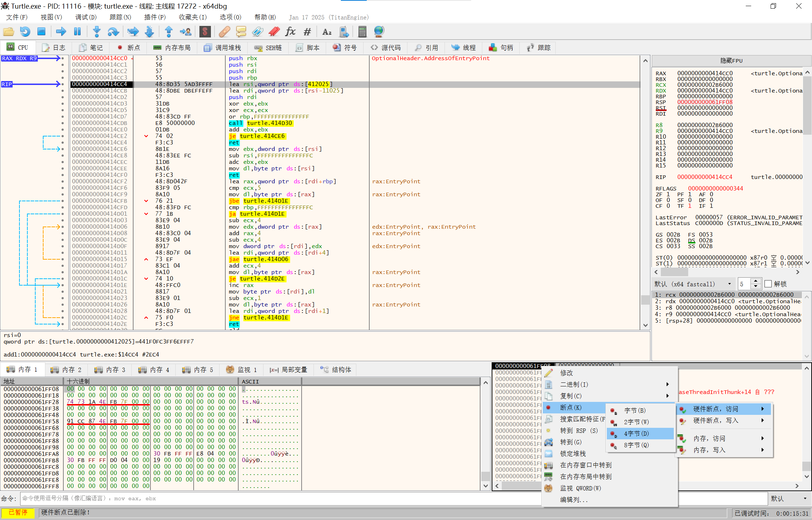Open the 监视 1 watch tab
The image size is (812, 520).
[242, 370]
